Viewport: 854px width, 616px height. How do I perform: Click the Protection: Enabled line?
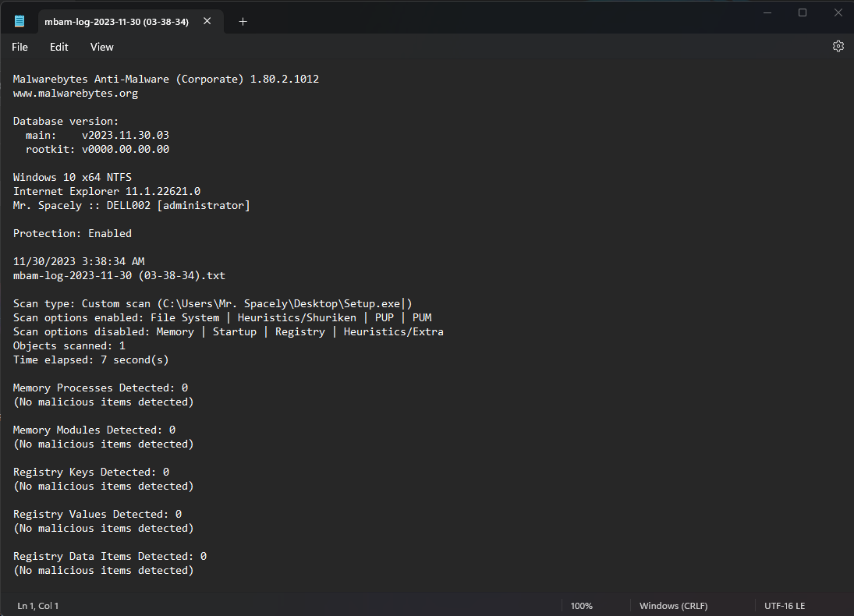pyautogui.click(x=73, y=234)
